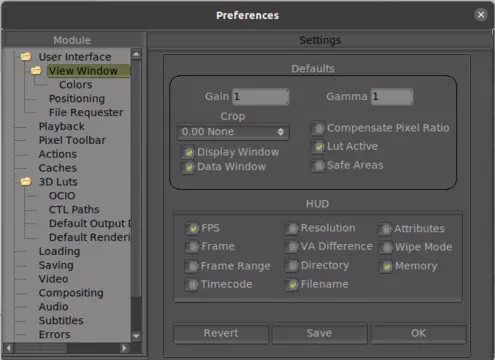495x360 pixels.
Task: Disable the Lut Active checkbox
Action: coord(318,147)
